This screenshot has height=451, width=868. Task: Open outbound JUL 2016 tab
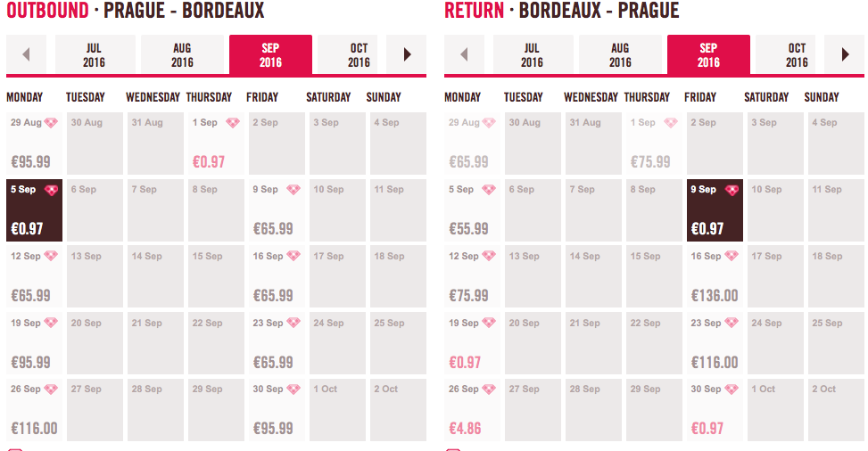(x=94, y=54)
